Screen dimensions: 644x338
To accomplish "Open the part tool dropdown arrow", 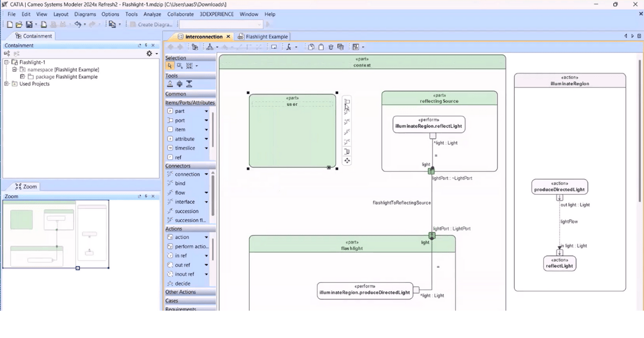I will 206,111.
